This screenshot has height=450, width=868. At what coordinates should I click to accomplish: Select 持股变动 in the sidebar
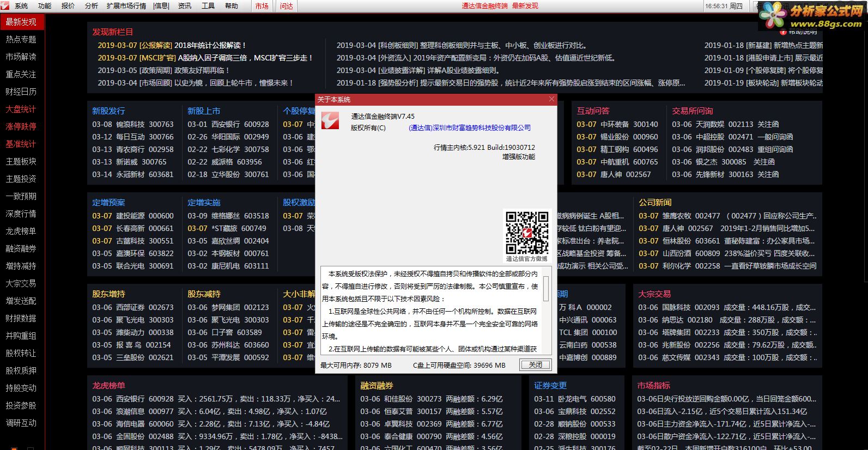pos(21,388)
